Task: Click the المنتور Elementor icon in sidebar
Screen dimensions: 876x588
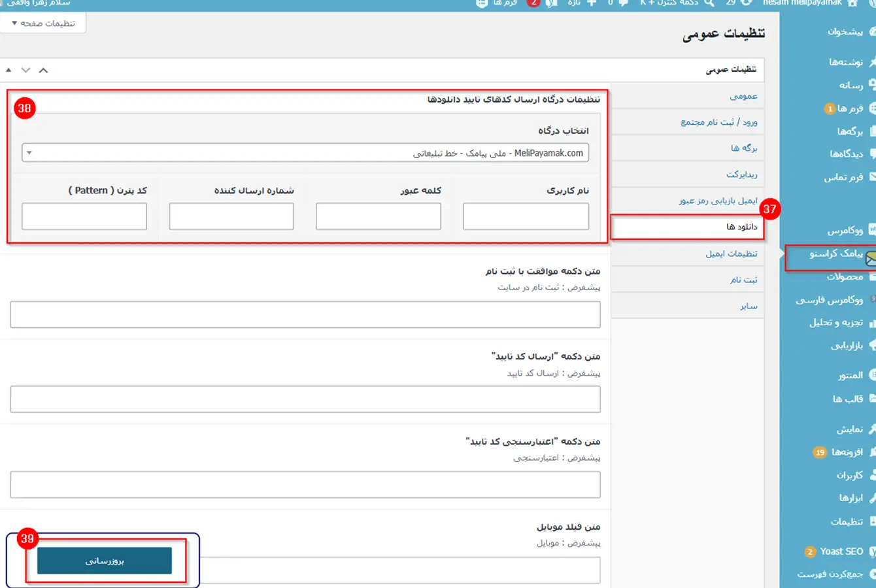Action: [x=872, y=375]
